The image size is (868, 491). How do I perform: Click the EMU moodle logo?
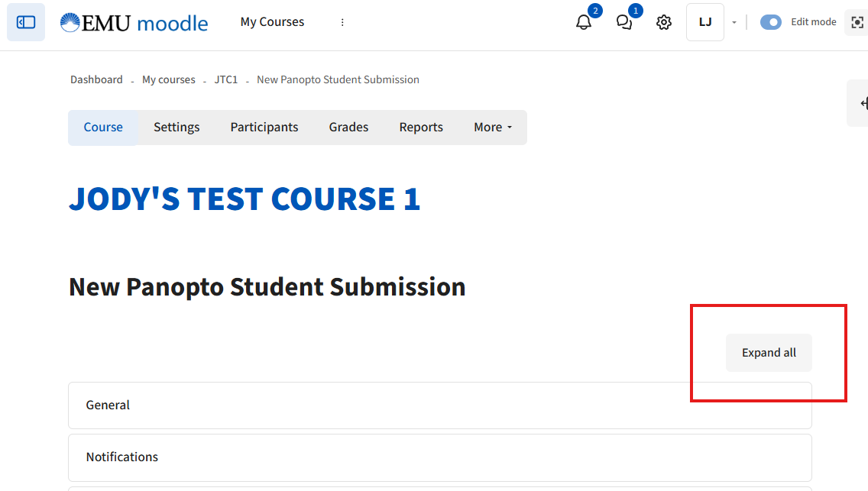(x=134, y=22)
